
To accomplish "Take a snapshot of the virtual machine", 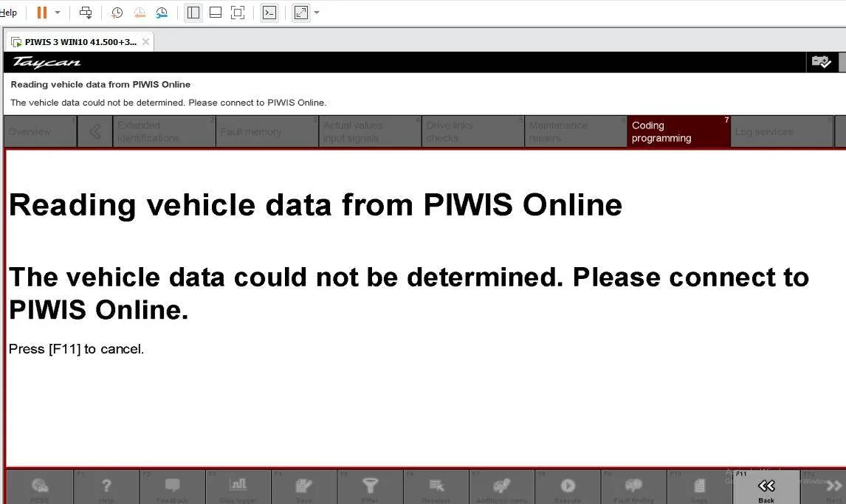I will click(x=117, y=13).
